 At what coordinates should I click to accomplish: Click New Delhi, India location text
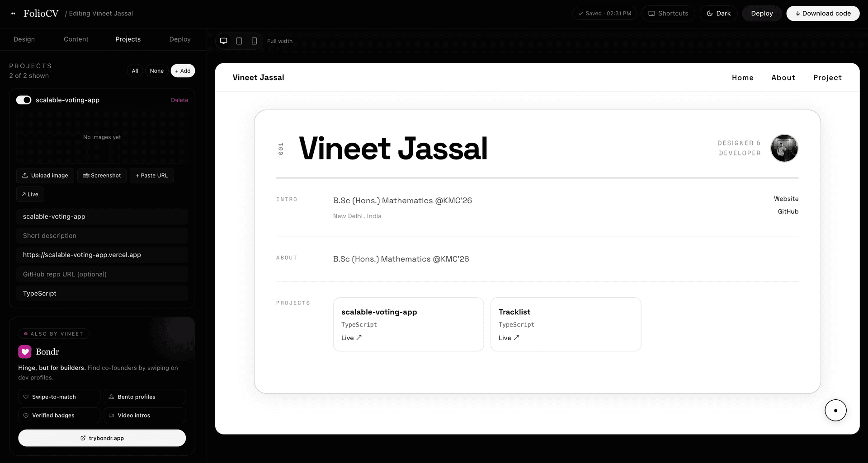[357, 216]
